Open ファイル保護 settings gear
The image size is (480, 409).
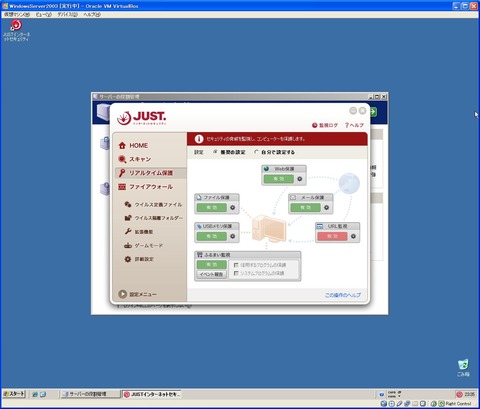233,208
